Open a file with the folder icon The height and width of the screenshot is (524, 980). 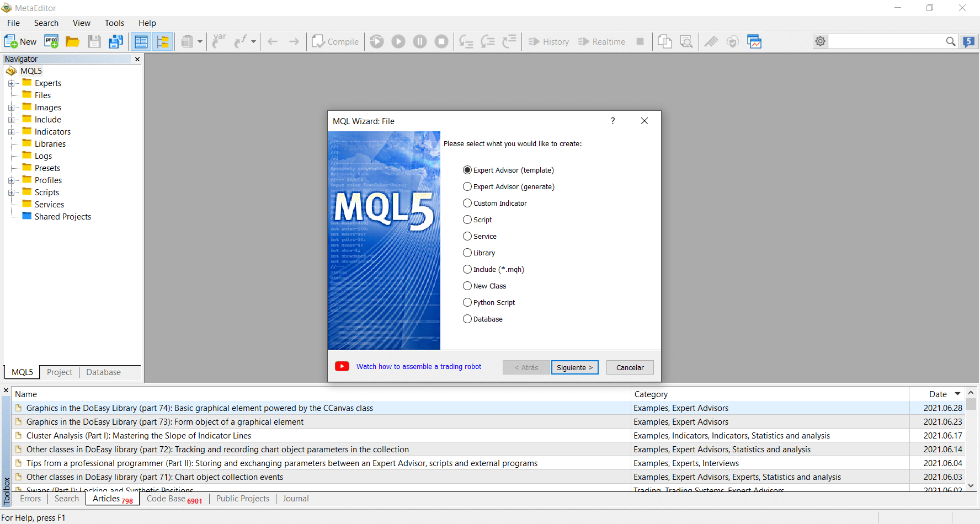pyautogui.click(x=72, y=41)
